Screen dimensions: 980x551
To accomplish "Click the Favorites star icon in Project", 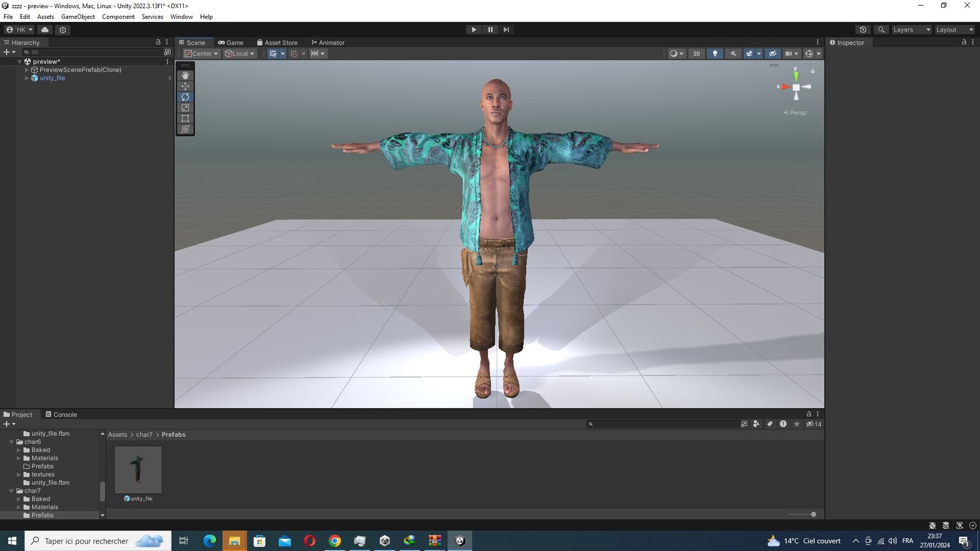I will click(x=797, y=424).
